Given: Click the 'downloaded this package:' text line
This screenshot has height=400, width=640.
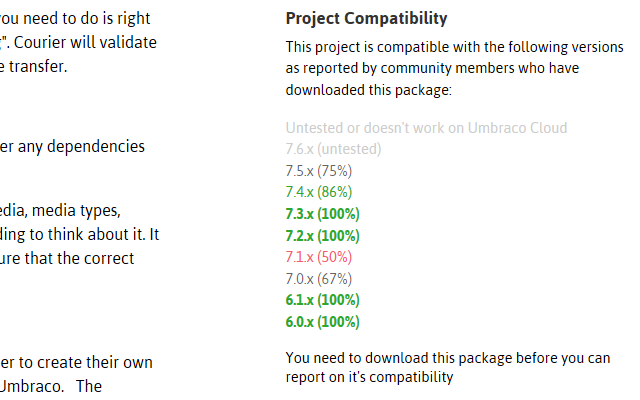Looking at the screenshot, I should click(x=369, y=89).
